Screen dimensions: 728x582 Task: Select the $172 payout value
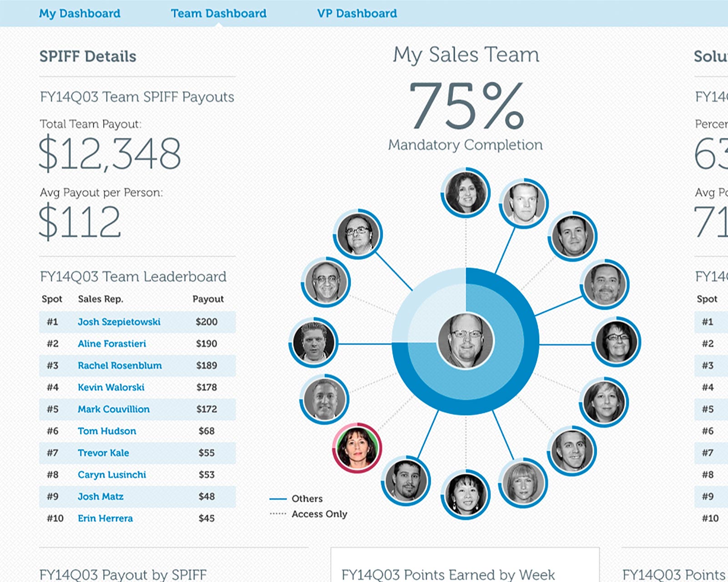(x=207, y=409)
